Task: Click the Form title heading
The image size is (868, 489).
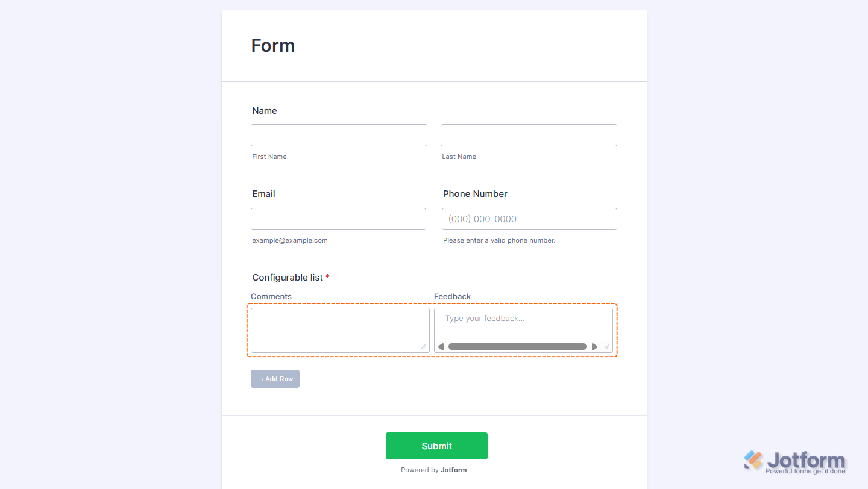Action: 273,46
